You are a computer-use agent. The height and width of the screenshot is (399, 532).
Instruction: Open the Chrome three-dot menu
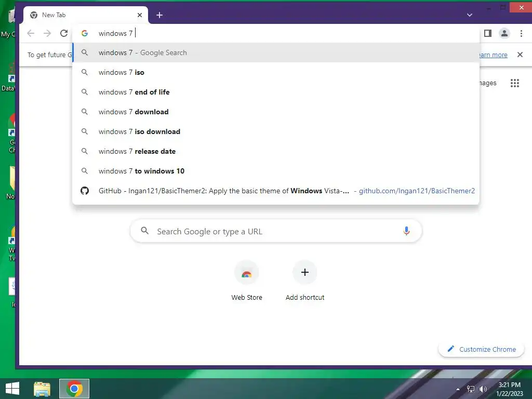click(521, 33)
